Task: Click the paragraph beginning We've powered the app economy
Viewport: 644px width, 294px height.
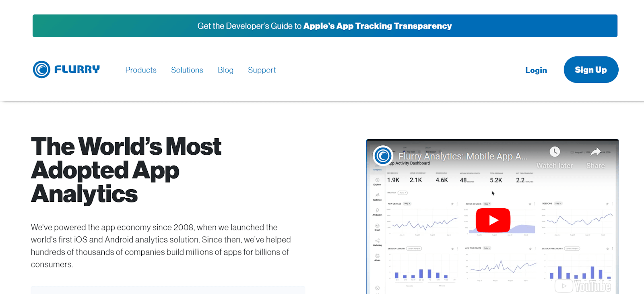Action: coord(161,246)
